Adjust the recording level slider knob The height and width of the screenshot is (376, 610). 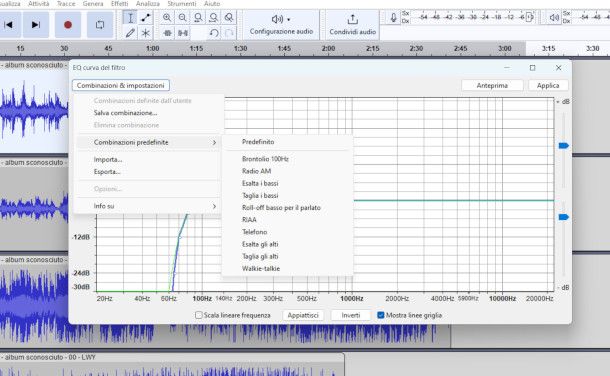(x=529, y=17)
